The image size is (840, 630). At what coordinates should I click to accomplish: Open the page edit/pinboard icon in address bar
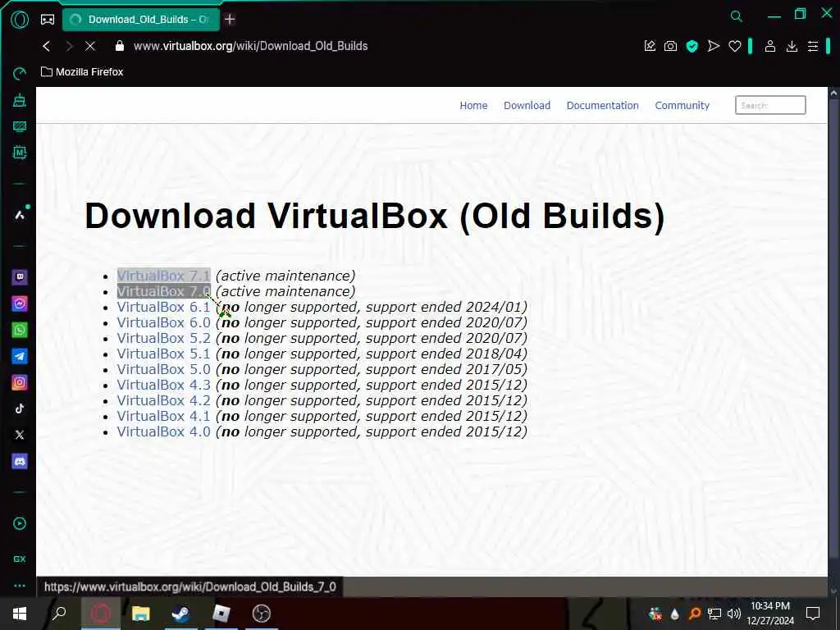coord(650,46)
